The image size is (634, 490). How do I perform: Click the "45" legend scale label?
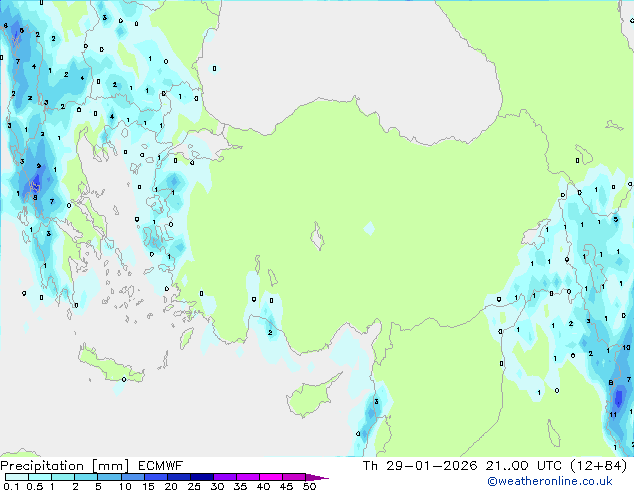[286, 486]
